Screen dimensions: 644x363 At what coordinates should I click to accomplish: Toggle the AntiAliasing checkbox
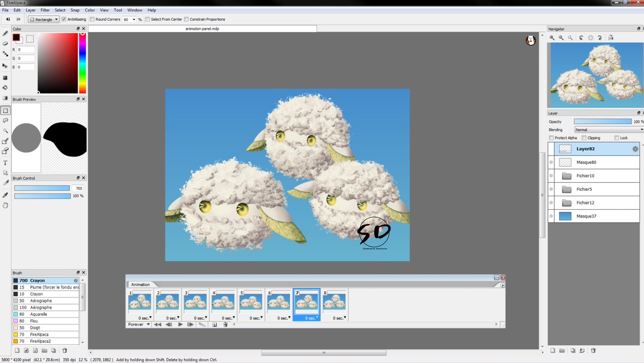click(x=63, y=19)
